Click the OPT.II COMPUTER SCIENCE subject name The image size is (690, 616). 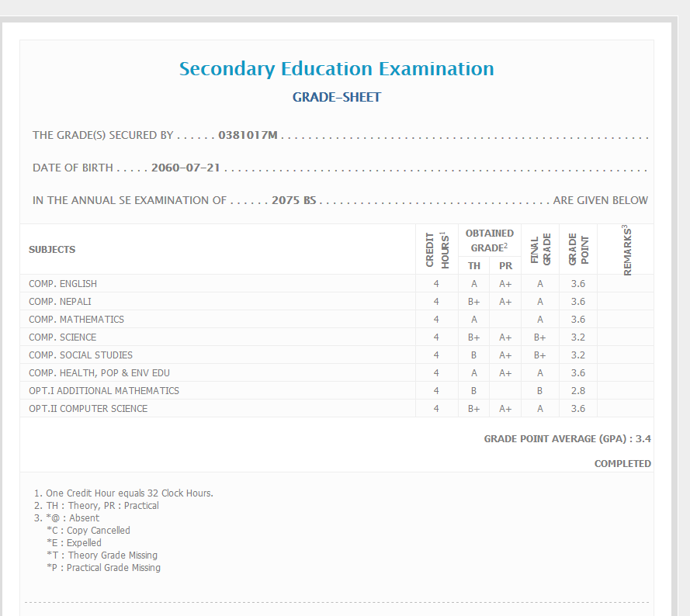(88, 409)
